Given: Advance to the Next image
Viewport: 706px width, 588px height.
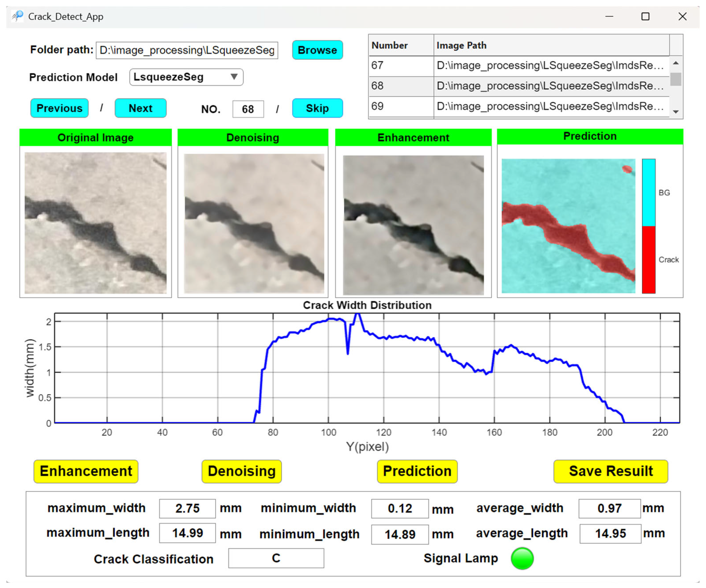Looking at the screenshot, I should tap(140, 108).
